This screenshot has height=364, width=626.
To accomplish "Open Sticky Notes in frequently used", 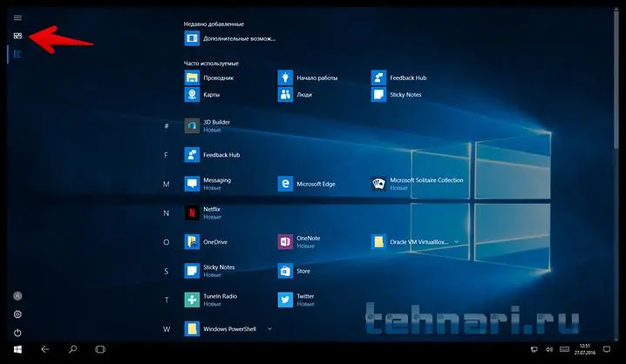I will (396, 95).
